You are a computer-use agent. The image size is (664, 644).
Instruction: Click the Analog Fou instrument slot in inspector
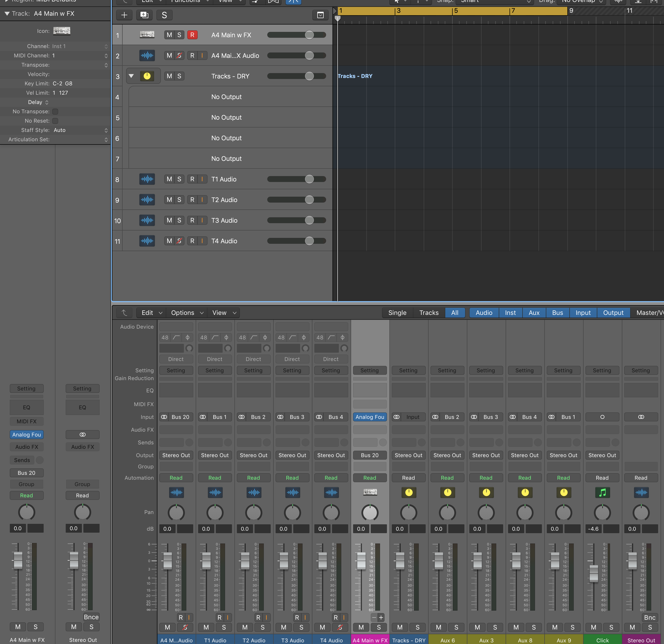point(26,435)
